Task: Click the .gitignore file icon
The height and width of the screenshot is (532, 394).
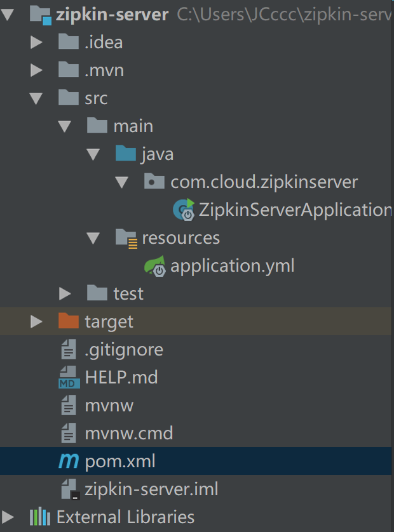Action: [x=68, y=349]
